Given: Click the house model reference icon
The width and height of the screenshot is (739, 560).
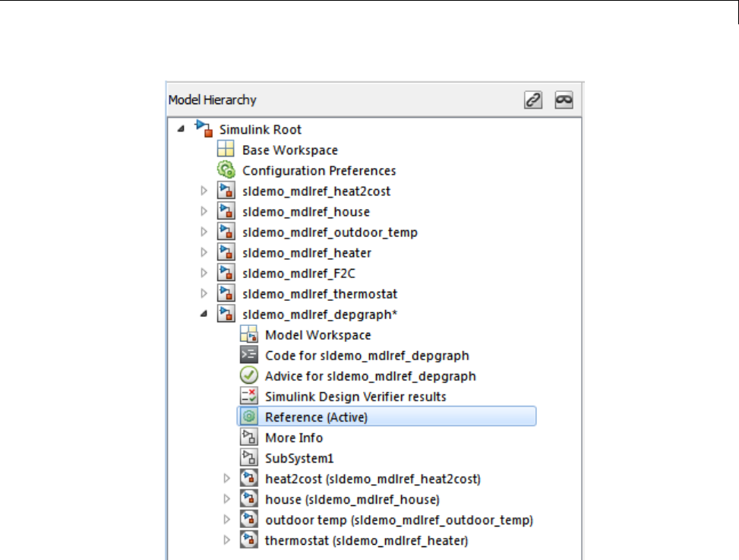Looking at the screenshot, I should click(249, 498).
